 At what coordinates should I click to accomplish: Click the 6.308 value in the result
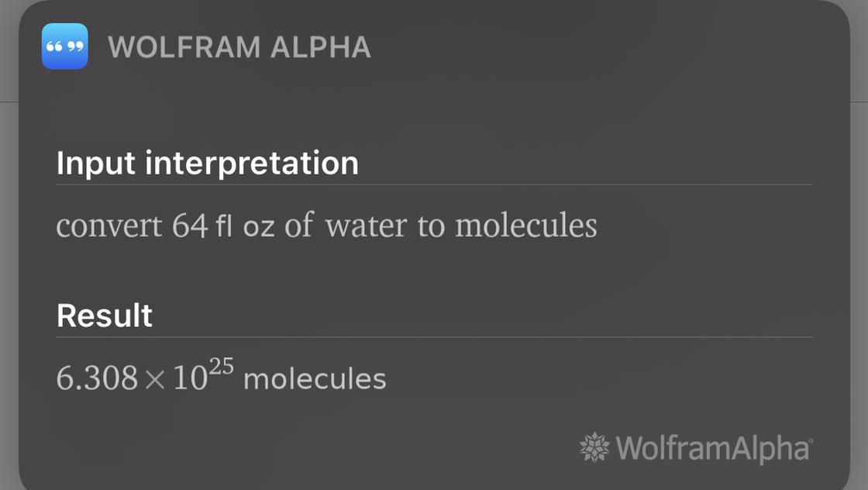pos(97,379)
